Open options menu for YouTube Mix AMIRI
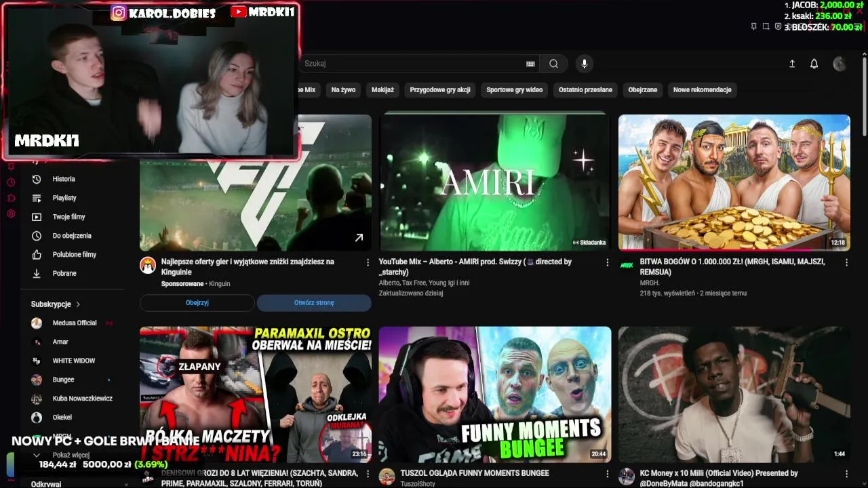868x488 pixels. pos(608,262)
